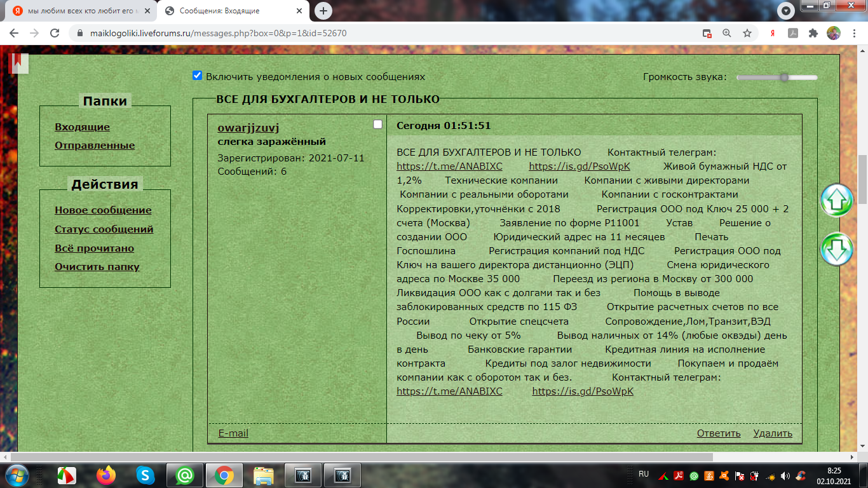This screenshot has width=868, height=488.
Task: Select the 'Сообщения: Входящие' tab
Action: (x=233, y=11)
